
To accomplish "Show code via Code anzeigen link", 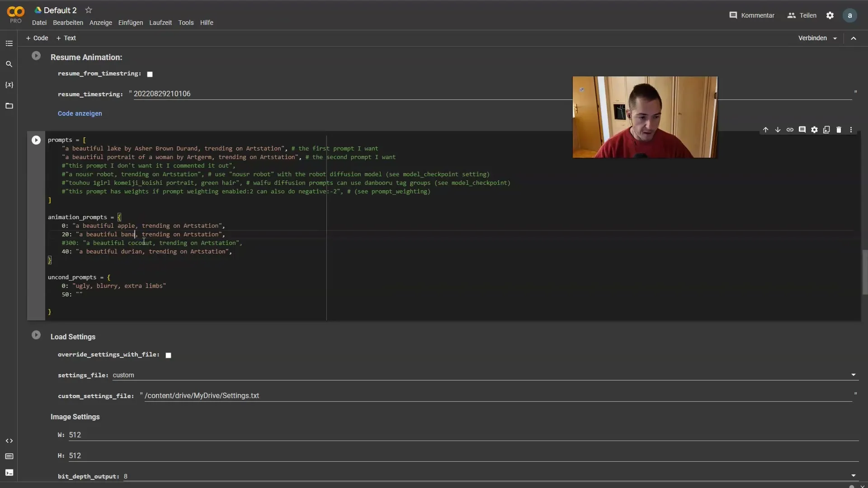I will (x=80, y=113).
